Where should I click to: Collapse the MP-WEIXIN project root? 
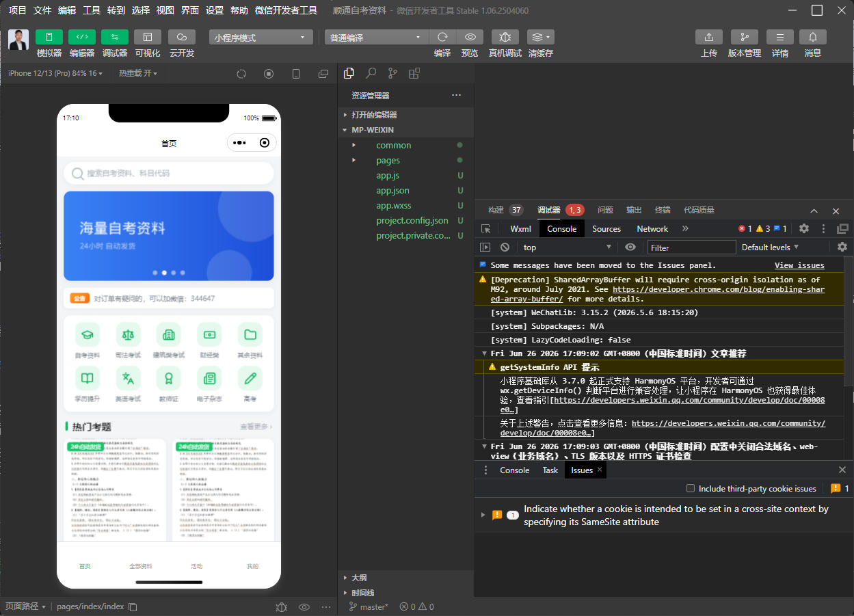click(406, 130)
